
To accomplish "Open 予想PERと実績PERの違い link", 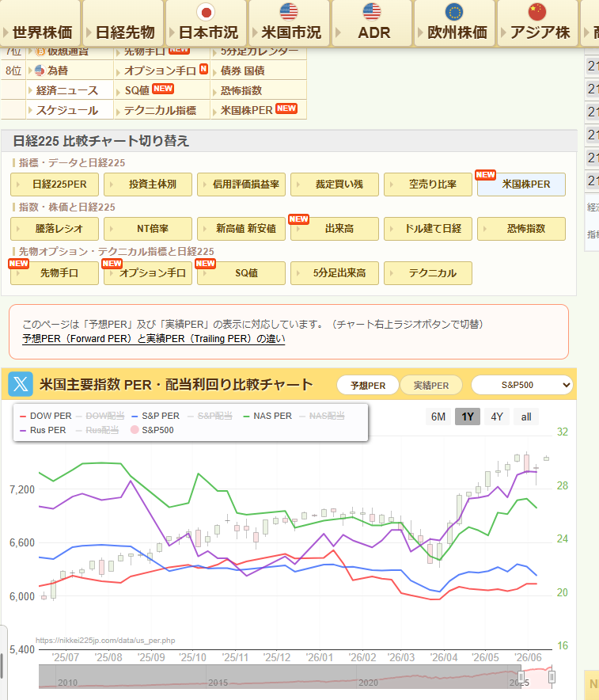I will coord(154,339).
